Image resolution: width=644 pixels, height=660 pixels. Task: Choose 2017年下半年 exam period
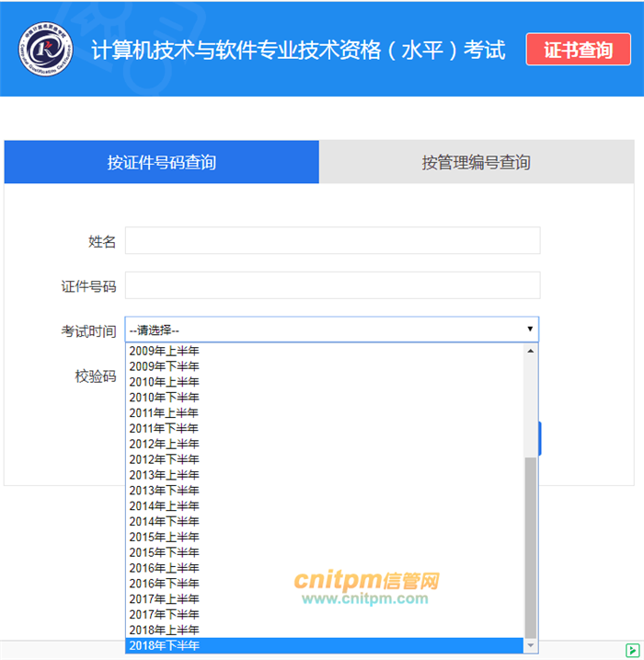tap(166, 614)
